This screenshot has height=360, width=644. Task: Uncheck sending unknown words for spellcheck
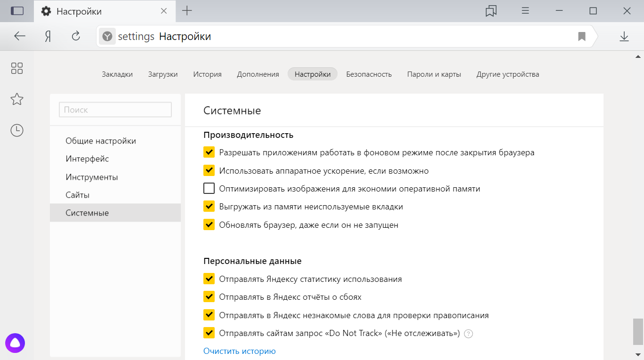click(209, 315)
